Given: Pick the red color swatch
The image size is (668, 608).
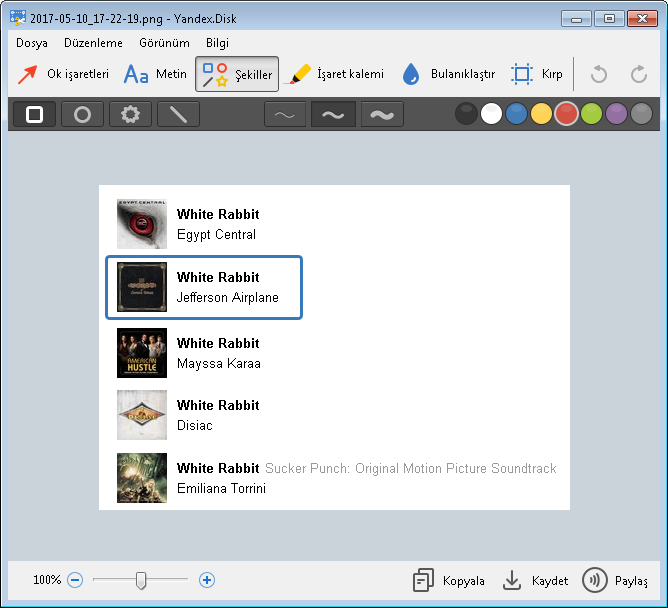Looking at the screenshot, I should coord(566,114).
